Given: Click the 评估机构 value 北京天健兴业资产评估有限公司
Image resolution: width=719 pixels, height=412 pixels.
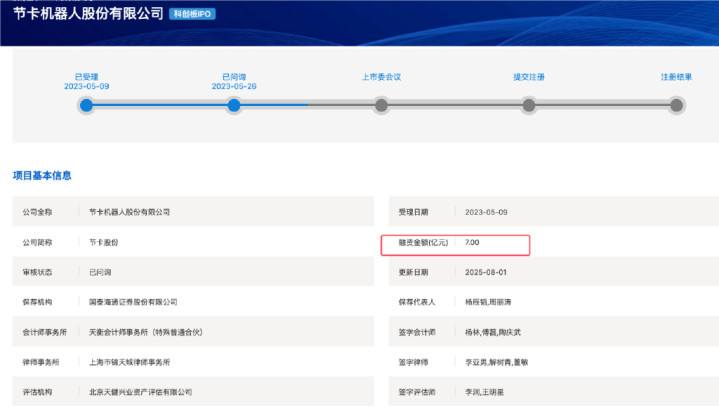Looking at the screenshot, I should tap(140, 392).
